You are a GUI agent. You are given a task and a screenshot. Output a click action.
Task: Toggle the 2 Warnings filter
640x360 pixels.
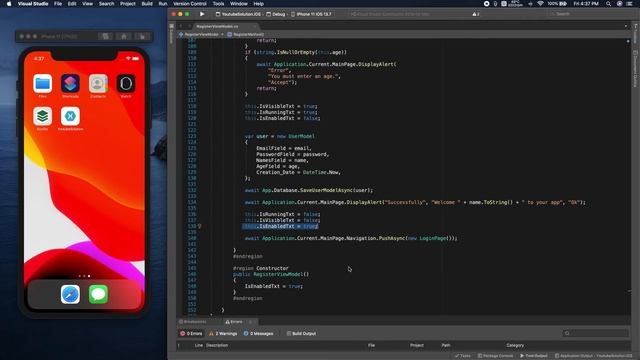click(x=223, y=333)
